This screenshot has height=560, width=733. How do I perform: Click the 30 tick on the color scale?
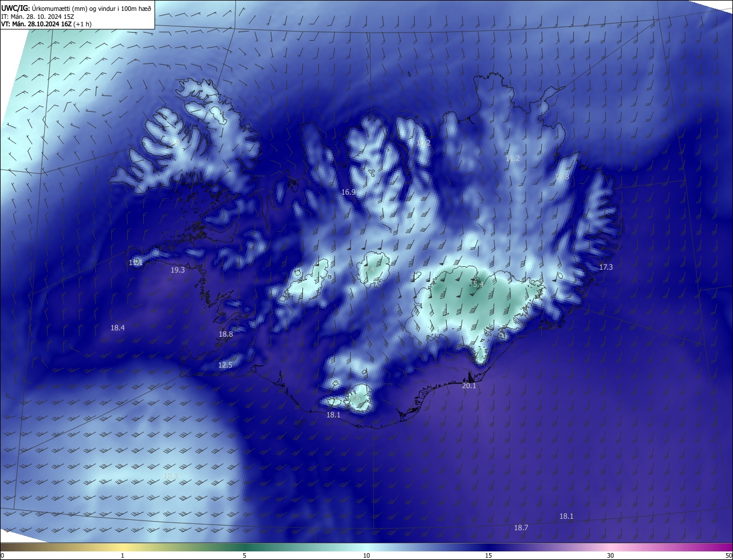(x=610, y=555)
